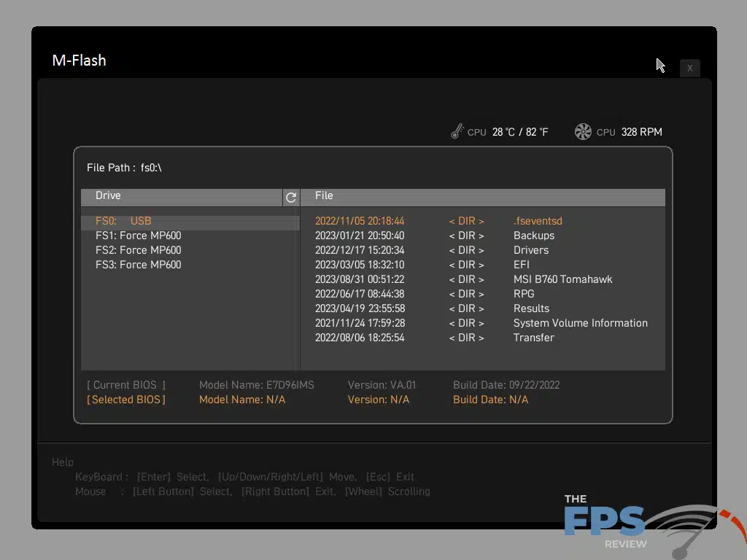747x560 pixels.
Task: Click the 2022/12/17 15:20:34 timestamp
Action: [x=360, y=250]
